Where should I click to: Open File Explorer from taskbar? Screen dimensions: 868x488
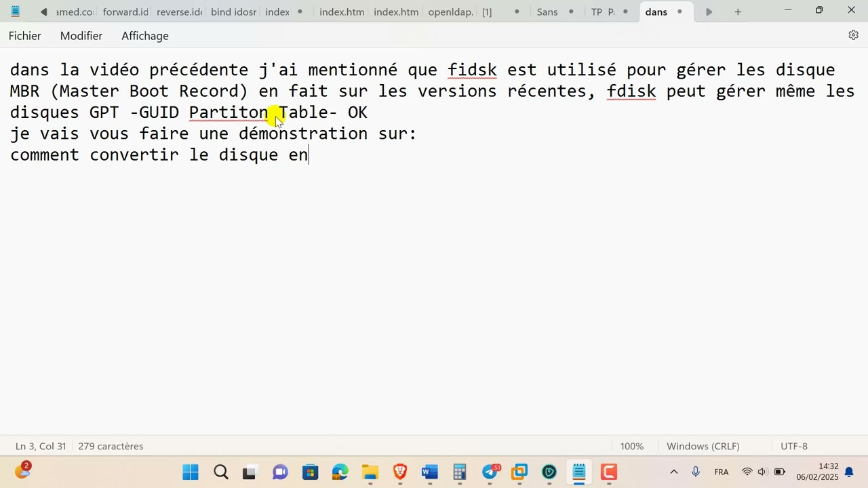point(370,472)
